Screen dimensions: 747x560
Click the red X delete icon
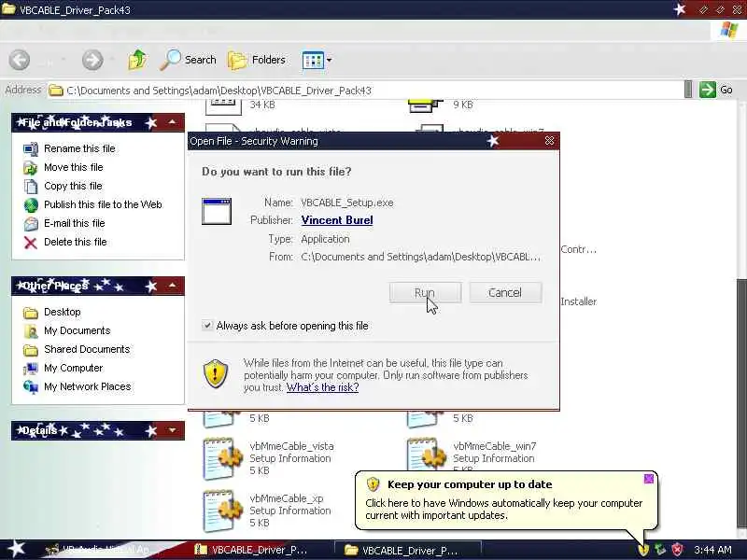pyautogui.click(x=31, y=243)
